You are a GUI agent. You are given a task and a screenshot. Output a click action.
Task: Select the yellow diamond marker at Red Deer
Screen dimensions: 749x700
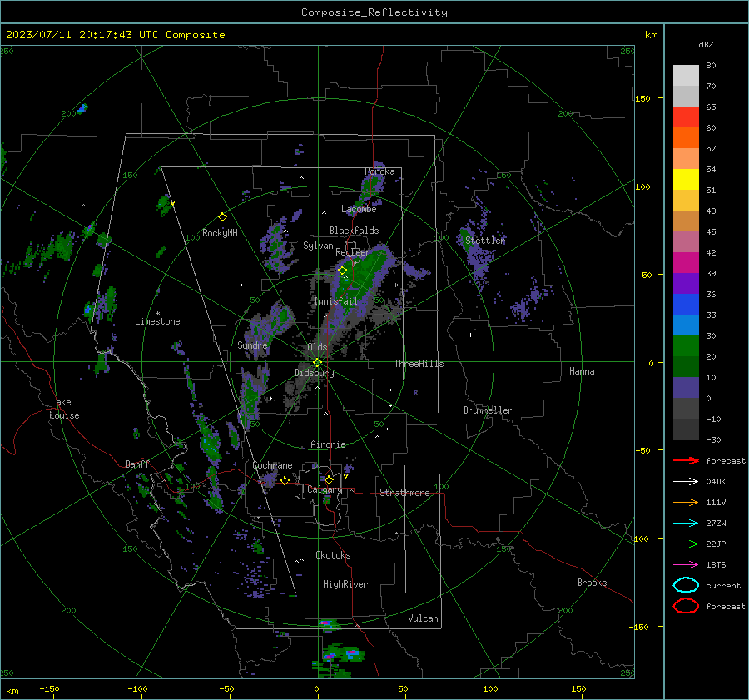tap(342, 271)
